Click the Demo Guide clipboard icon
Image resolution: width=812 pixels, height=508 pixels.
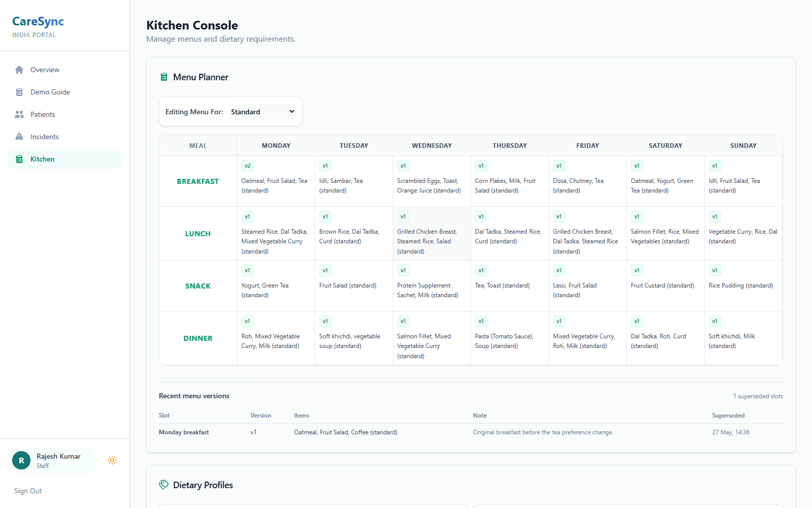pos(19,92)
